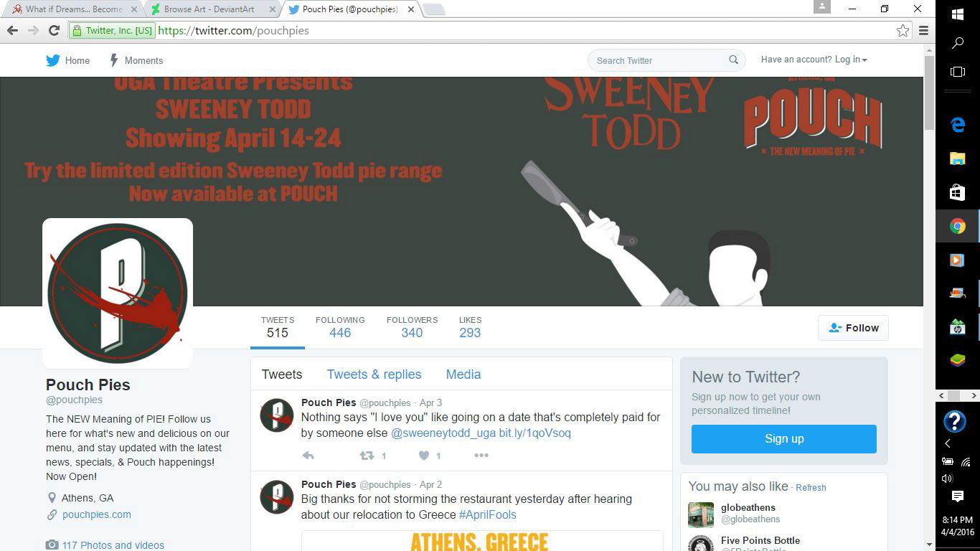Image resolution: width=980 pixels, height=551 pixels.
Task: Click the browser address bar URL
Action: 233,30
